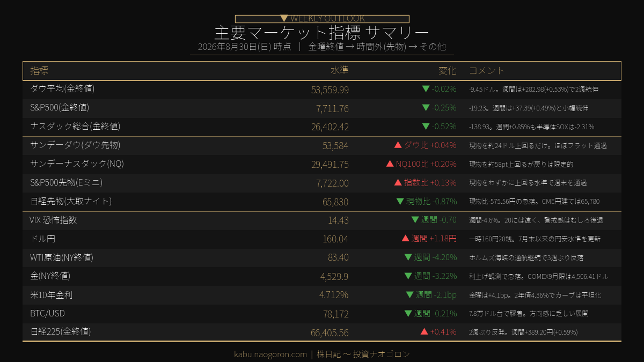This screenshot has width=644, height=362.
Task: Select the 指標 column header
Action: pyautogui.click(x=39, y=71)
